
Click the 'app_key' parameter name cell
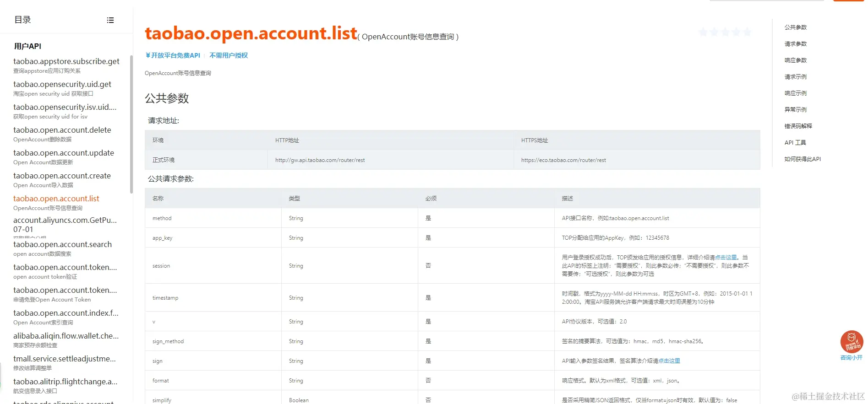[x=213, y=238]
